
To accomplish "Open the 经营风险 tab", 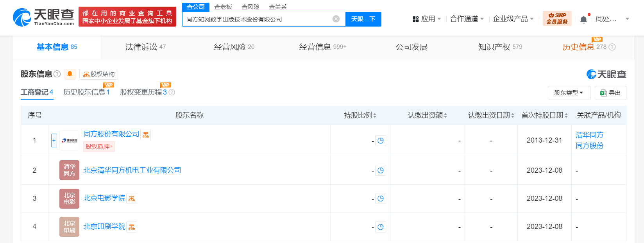I will click(234, 47).
